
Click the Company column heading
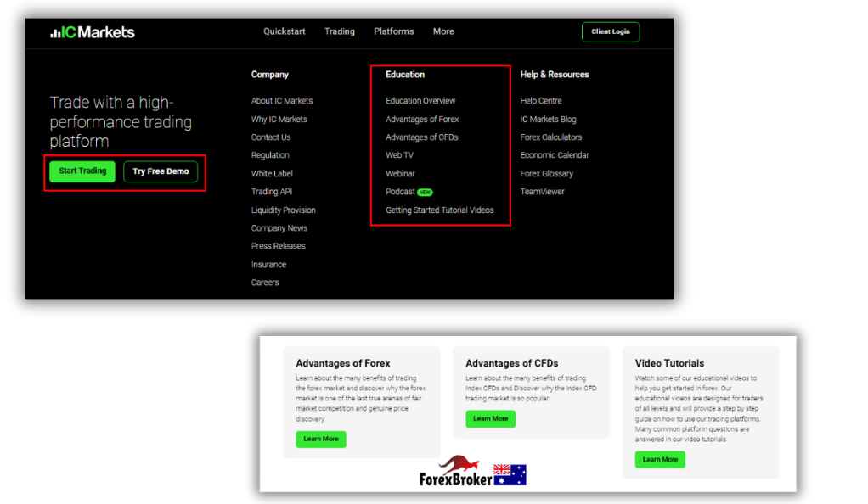[269, 74]
